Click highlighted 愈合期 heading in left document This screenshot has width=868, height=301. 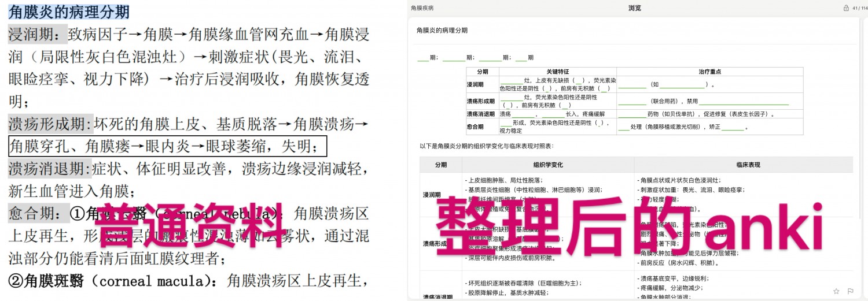(38, 214)
